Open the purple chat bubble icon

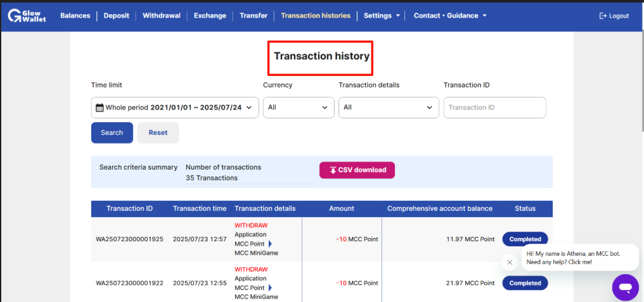pyautogui.click(x=625, y=287)
